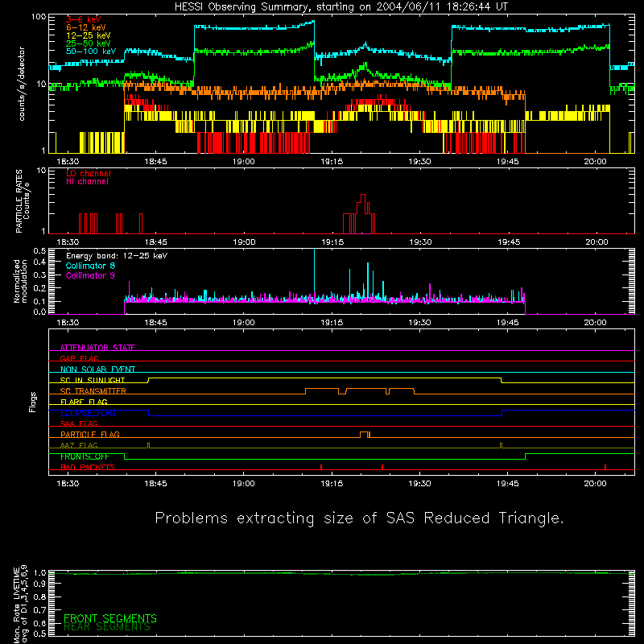Click the counts/s/detector axis label

pyautogui.click(x=22, y=84)
